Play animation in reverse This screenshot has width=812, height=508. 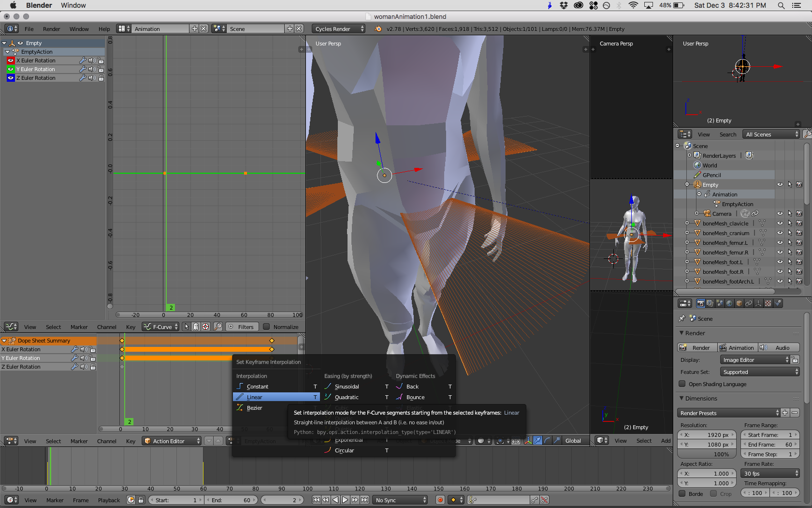point(335,500)
